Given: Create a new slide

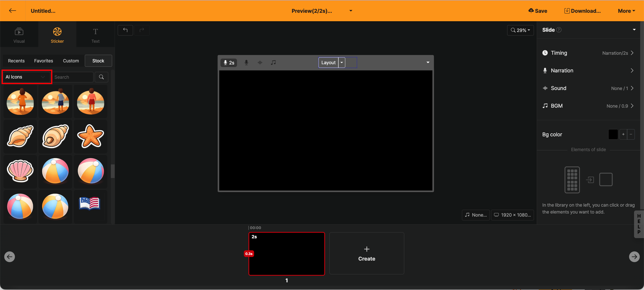Looking at the screenshot, I should [x=366, y=253].
